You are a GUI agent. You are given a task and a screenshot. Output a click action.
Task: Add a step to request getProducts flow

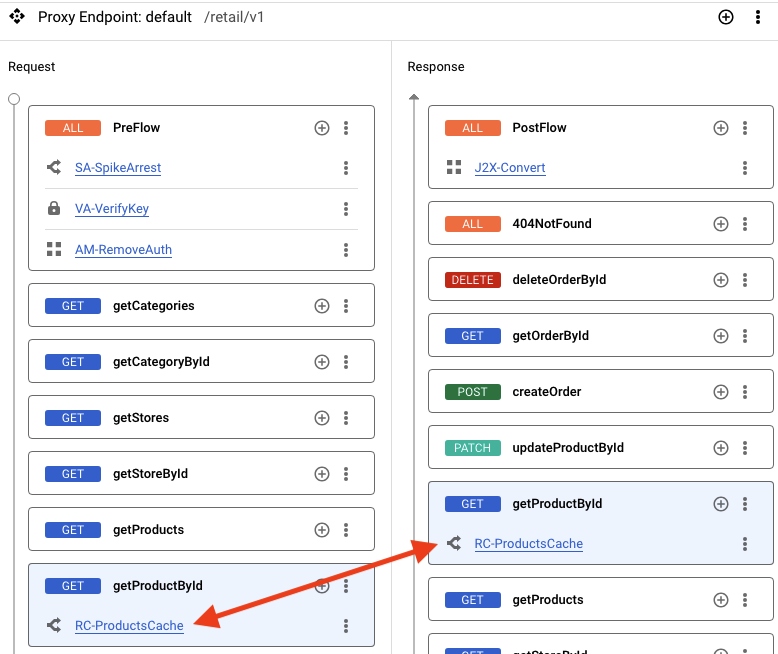pyautogui.click(x=322, y=530)
